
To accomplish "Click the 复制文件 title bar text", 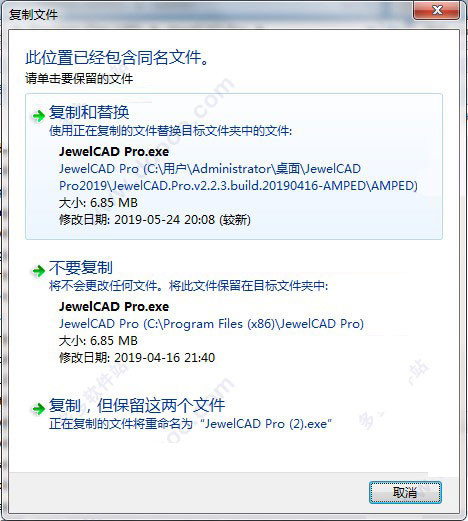I will 33,15.
